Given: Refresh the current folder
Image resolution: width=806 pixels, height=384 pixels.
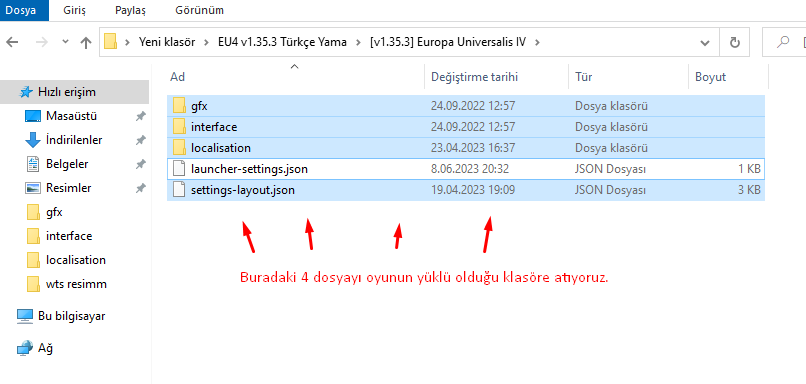Looking at the screenshot, I should (735, 42).
